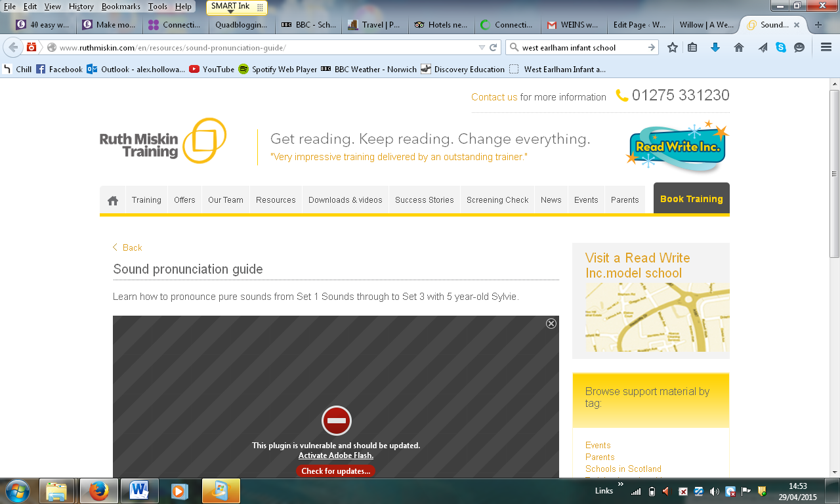
Task: Click the Word icon in taskbar
Action: 139,491
